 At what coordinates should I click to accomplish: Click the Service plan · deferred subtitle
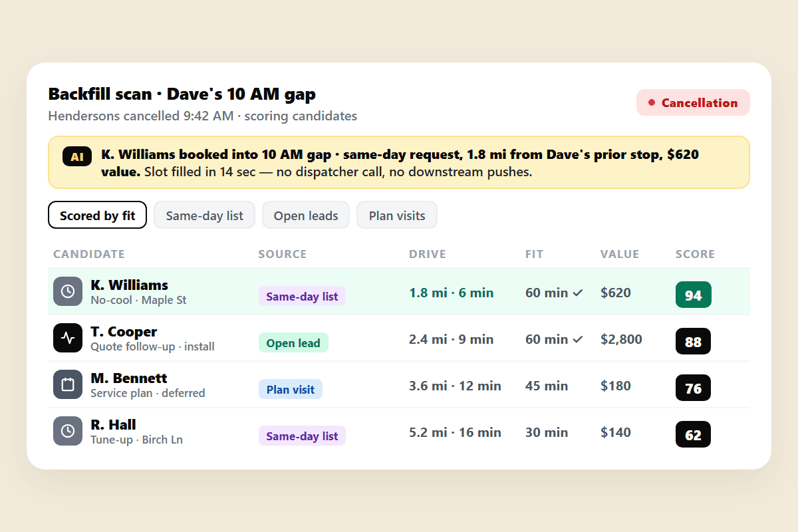pyautogui.click(x=148, y=393)
